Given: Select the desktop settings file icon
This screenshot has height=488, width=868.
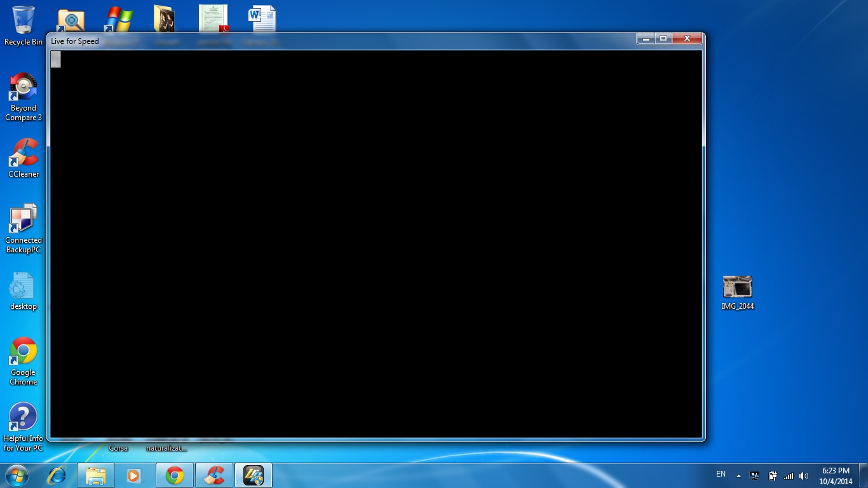Looking at the screenshot, I should (24, 291).
